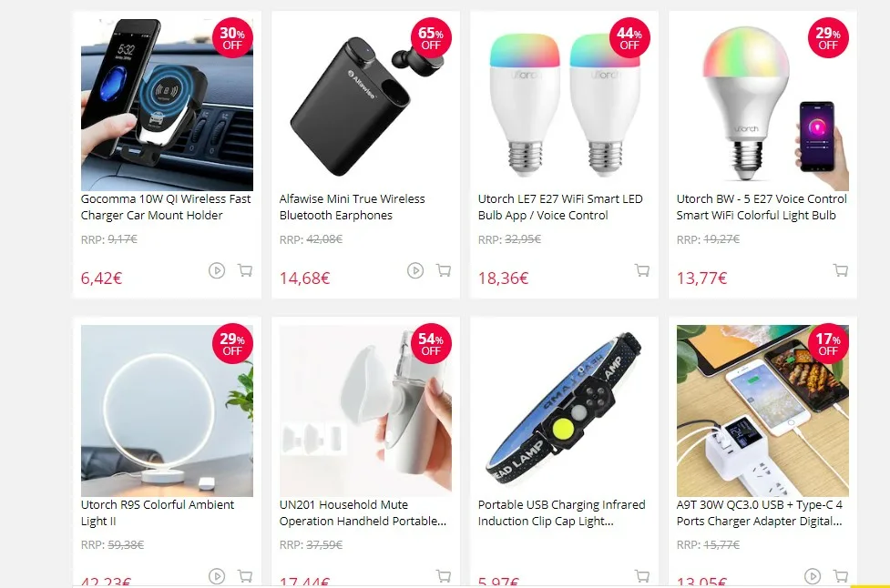Open A9T 30W QC3.0 USB charger title
This screenshot has width=890, height=588.
tap(760, 512)
